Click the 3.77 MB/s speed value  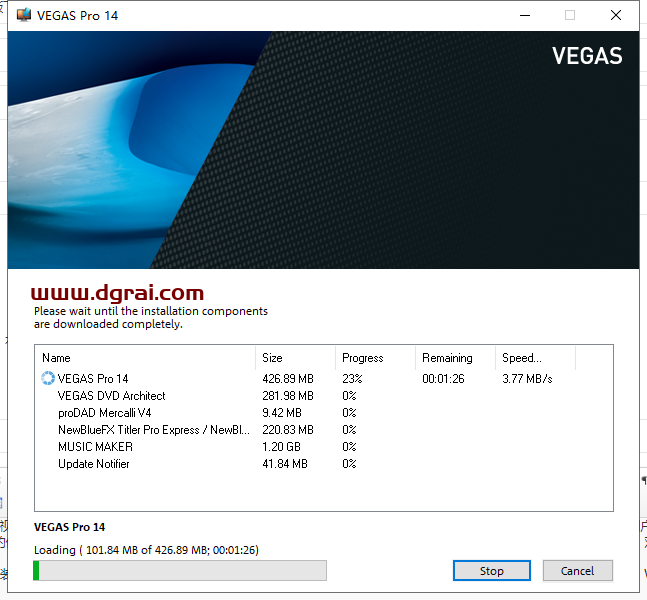pos(527,378)
